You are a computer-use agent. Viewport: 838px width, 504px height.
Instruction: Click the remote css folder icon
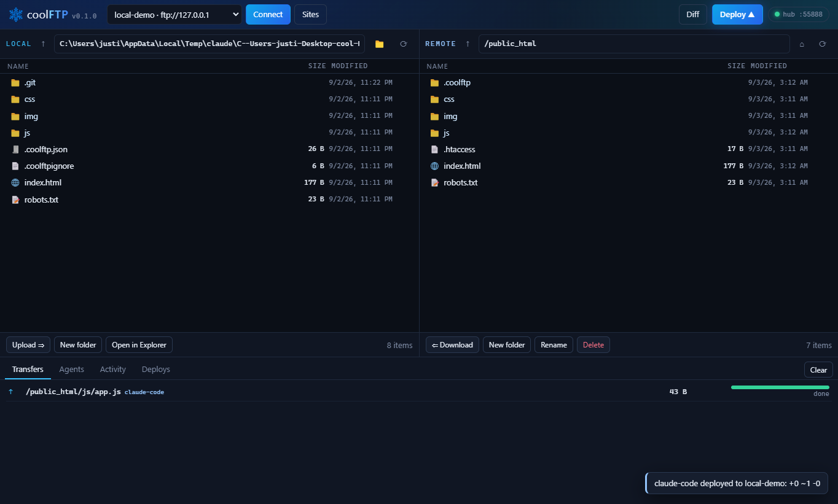click(434, 99)
